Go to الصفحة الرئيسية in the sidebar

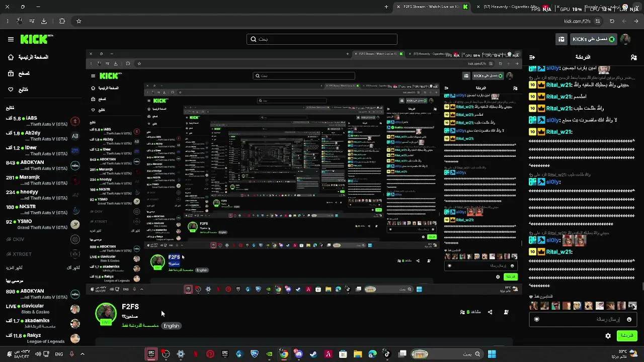pyautogui.click(x=28, y=57)
